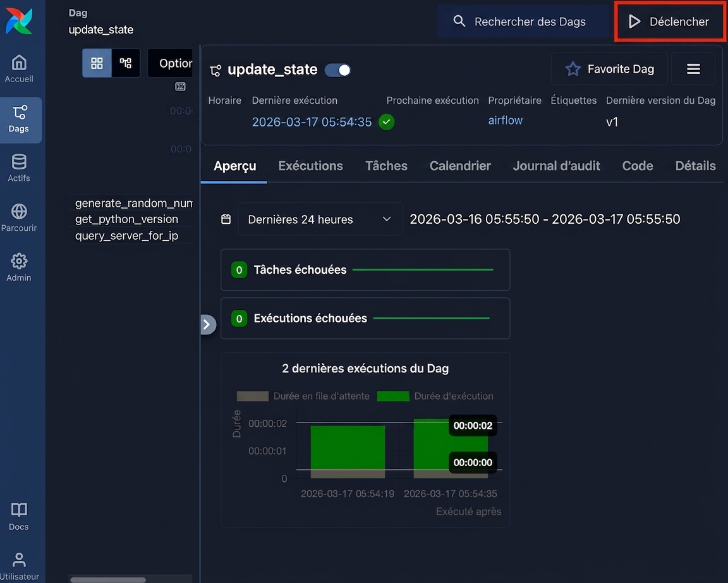Viewport: 728px width, 583px height.
Task: Select the Aperçu tab
Action: pos(234,166)
